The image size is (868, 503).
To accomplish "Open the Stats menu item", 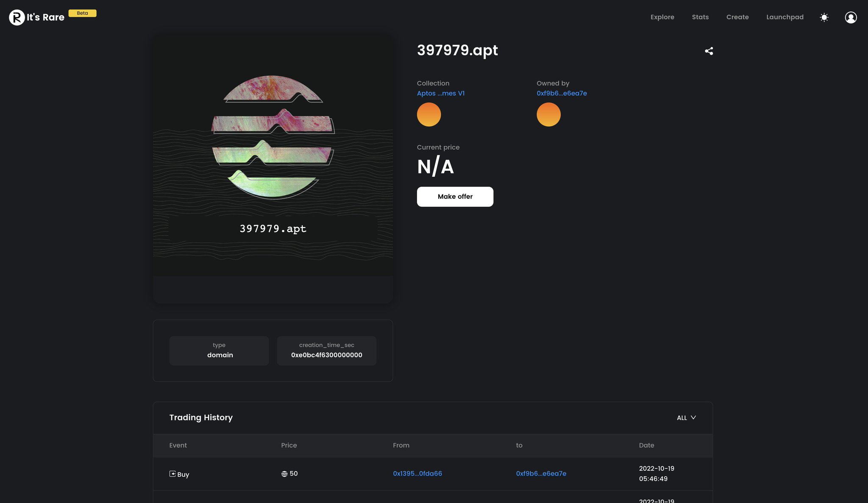I will 700,17.
